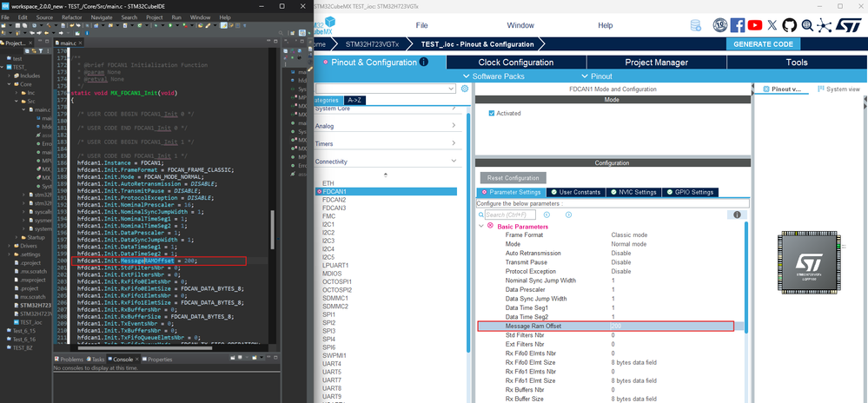The image size is (868, 403).
Task: Close the main.c editor tab
Action: coord(80,43)
